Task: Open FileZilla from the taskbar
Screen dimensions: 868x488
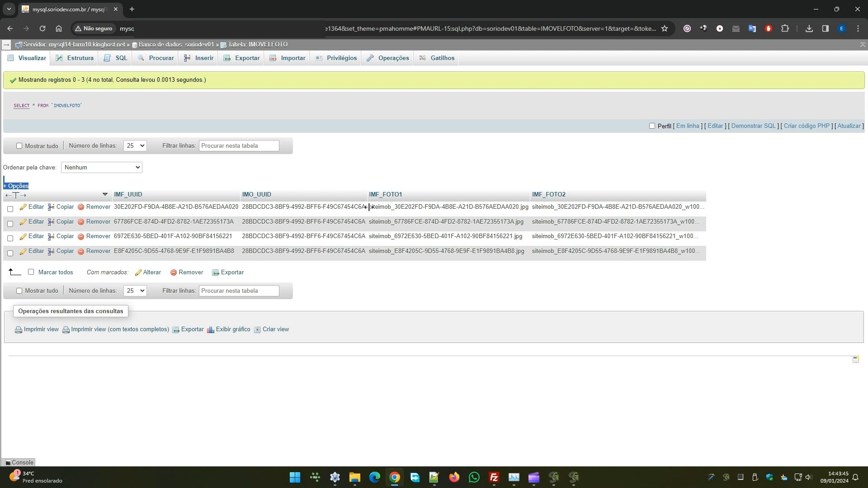Action: [494, 477]
